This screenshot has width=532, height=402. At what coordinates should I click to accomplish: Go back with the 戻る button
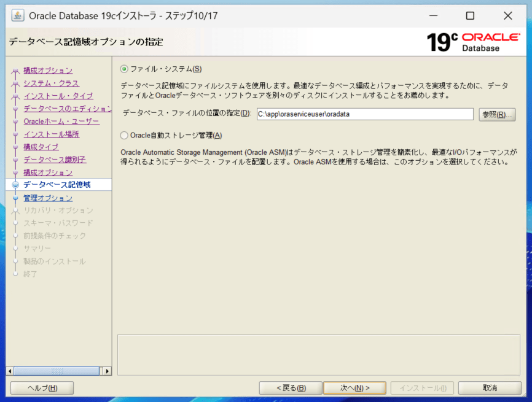click(291, 388)
